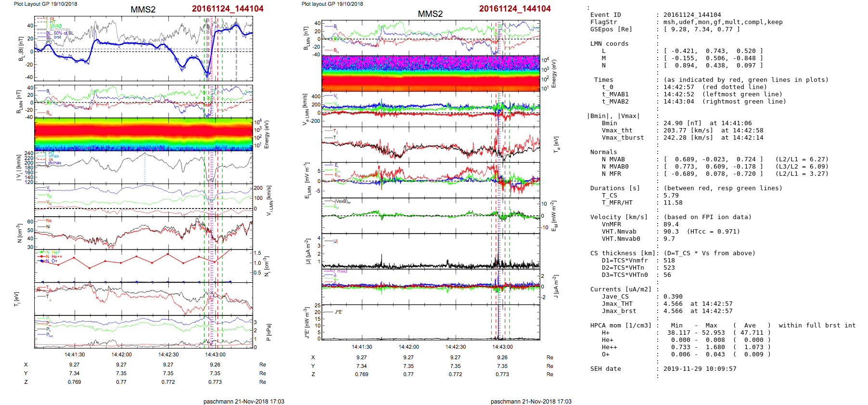This screenshot has height=405, width=868.
Task: Select the electron energy spectrogram in the right plot
Action: point(431,73)
